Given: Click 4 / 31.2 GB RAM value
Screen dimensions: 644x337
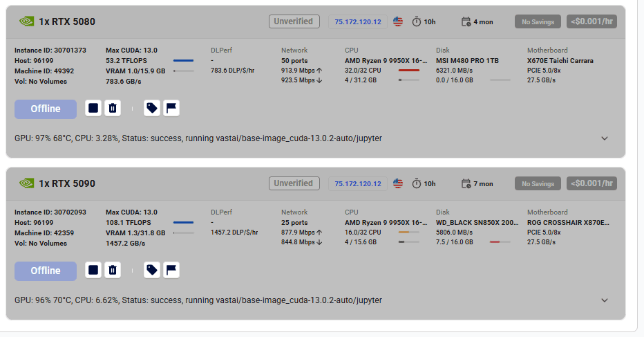Looking at the screenshot, I should (361, 80).
